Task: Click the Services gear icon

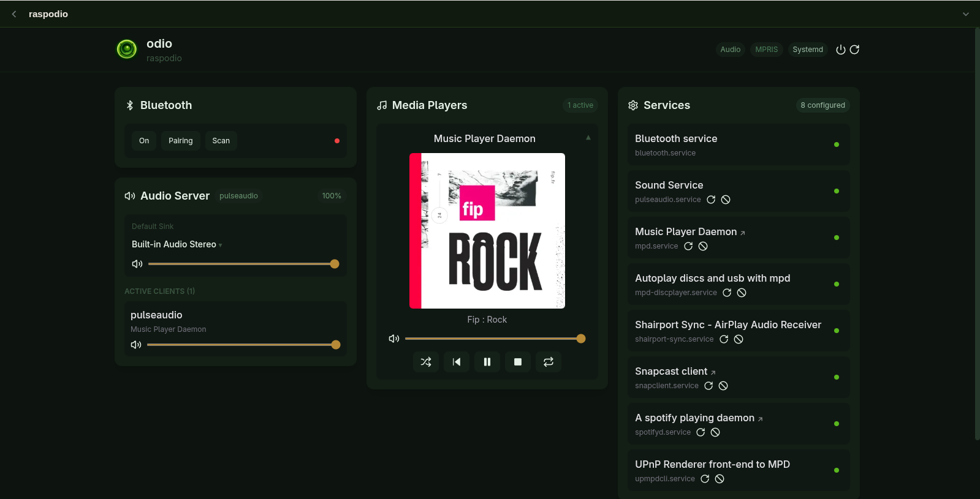Action: 633,105
